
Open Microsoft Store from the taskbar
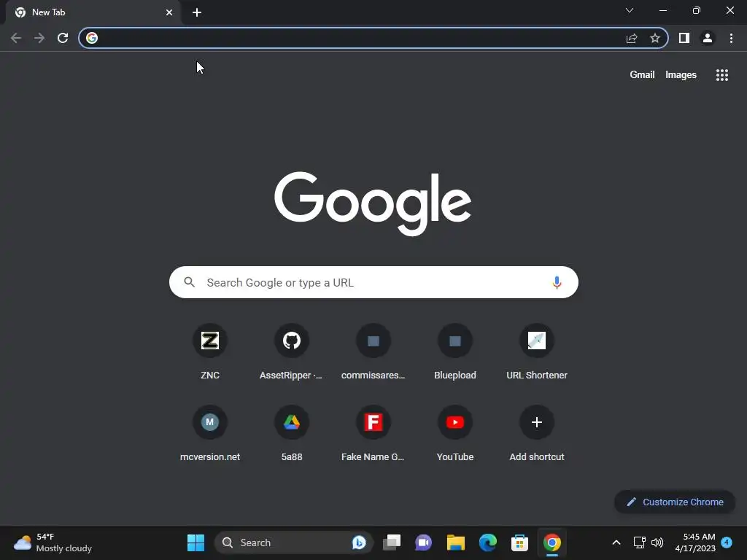click(x=519, y=542)
